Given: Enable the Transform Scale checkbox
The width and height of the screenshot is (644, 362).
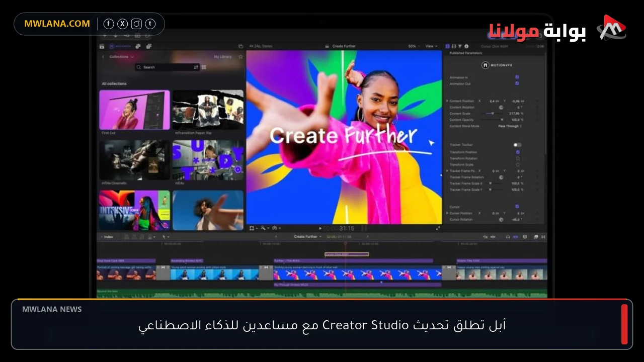Looking at the screenshot, I should [x=518, y=164].
